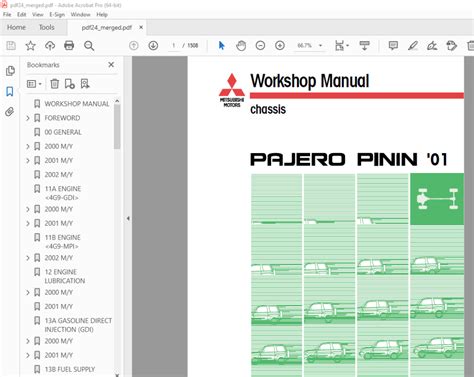Open the 00 GENERAL bookmark
The width and height of the screenshot is (474, 377).
[x=63, y=132]
